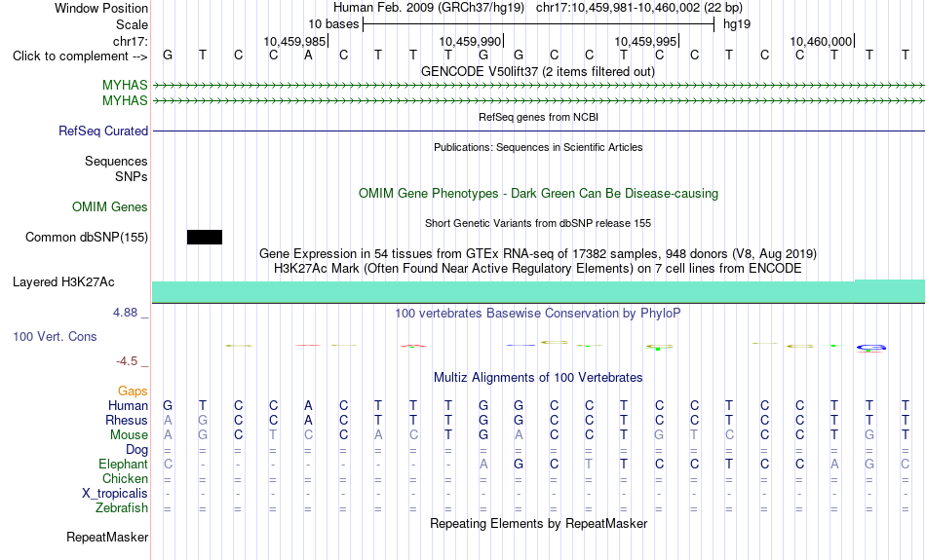
Task: Click 'Publications: Sequences in Scientific Articles' title
Action: tap(538, 147)
